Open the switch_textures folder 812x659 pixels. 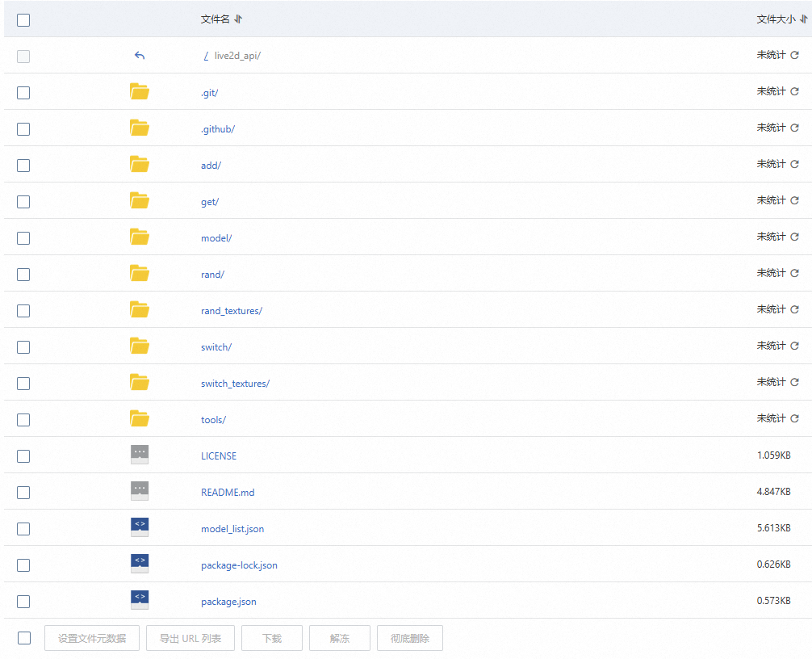(235, 384)
